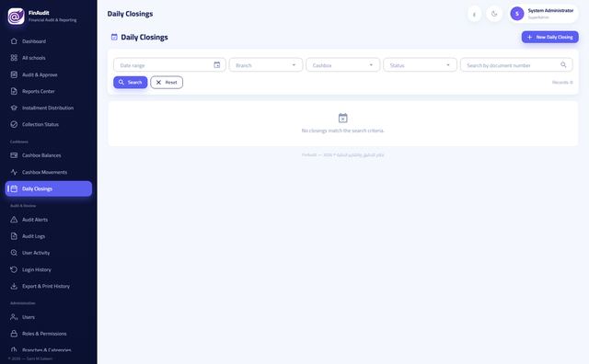Focus the Search by document number field

(x=516, y=65)
